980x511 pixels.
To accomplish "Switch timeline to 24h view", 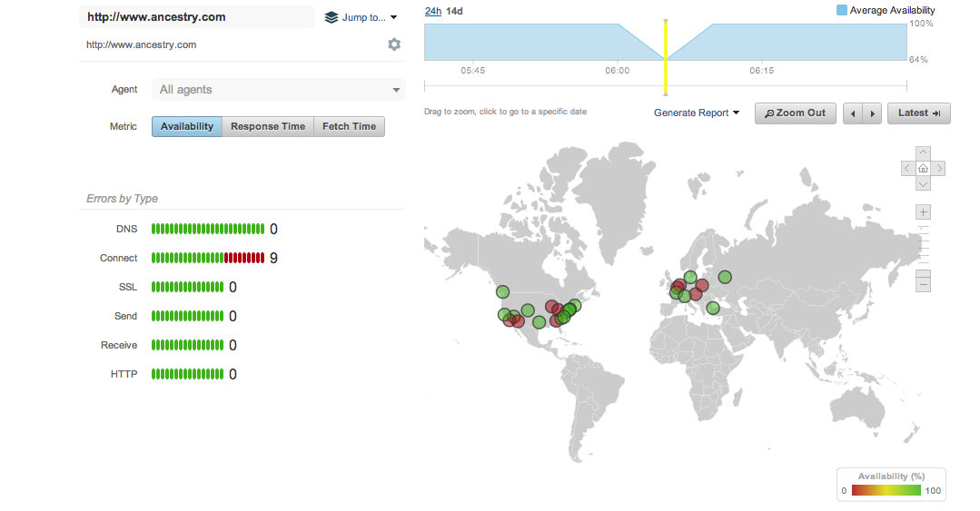I will click(433, 11).
